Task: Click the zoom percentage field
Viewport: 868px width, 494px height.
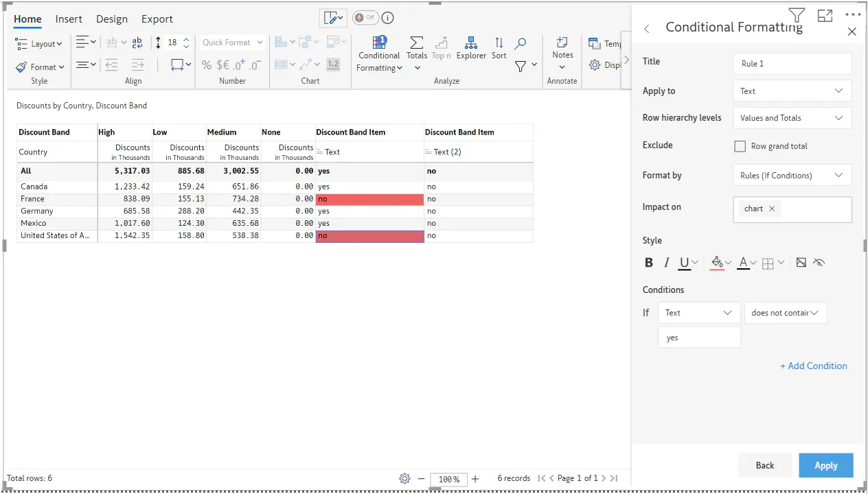Action: [x=449, y=479]
